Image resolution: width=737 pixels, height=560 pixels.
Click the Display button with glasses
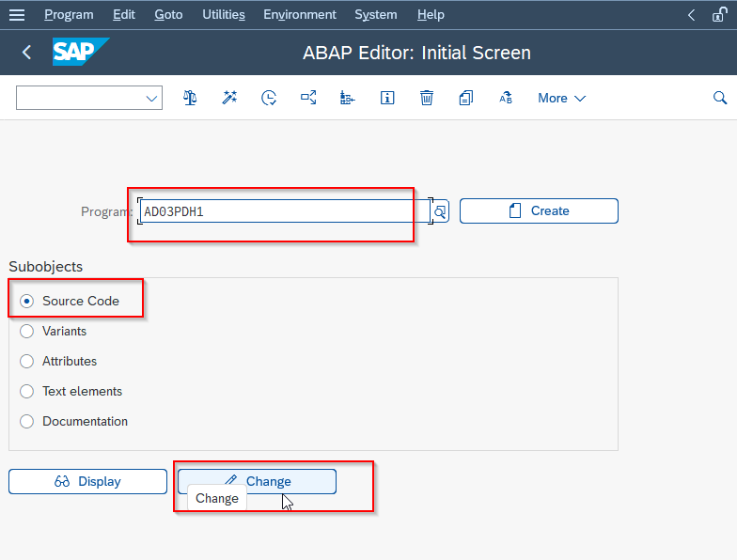pos(88,481)
